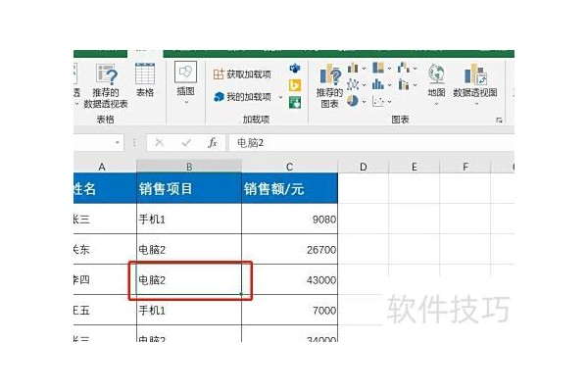This screenshot has height=392, width=588.
Task: Click the formula bar showing 电脑2
Action: pos(371,143)
